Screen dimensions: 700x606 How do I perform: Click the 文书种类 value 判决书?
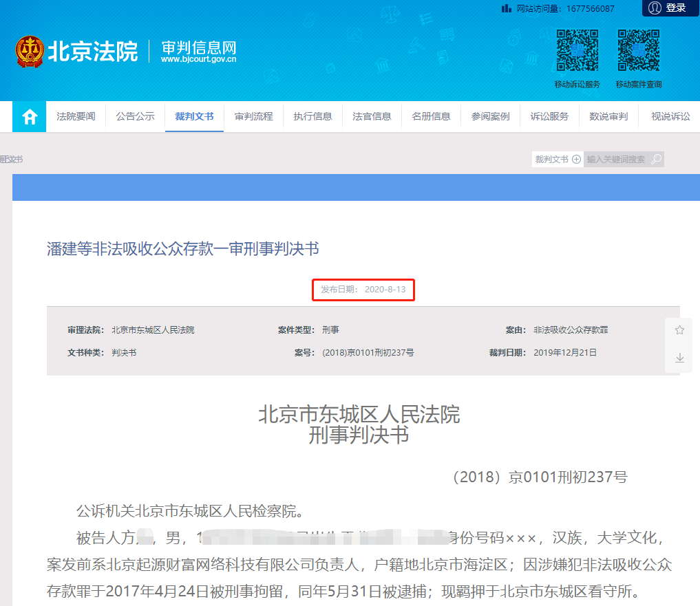pyautogui.click(x=124, y=353)
